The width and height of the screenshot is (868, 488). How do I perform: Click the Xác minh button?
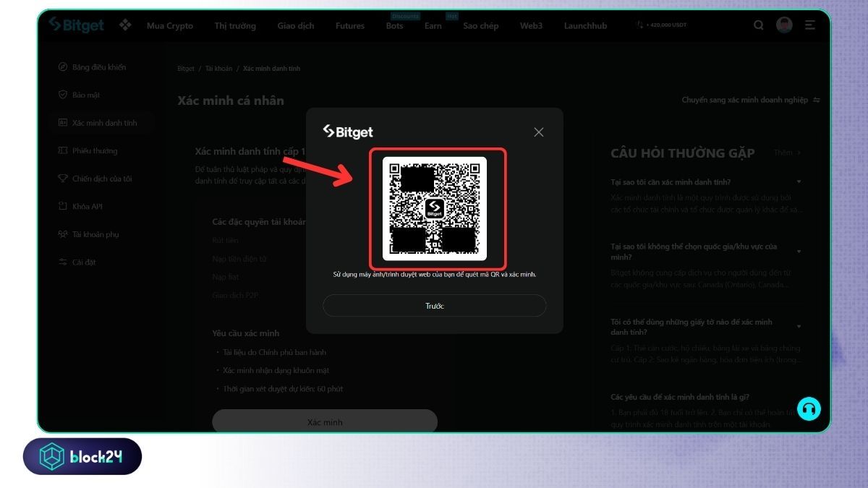325,421
